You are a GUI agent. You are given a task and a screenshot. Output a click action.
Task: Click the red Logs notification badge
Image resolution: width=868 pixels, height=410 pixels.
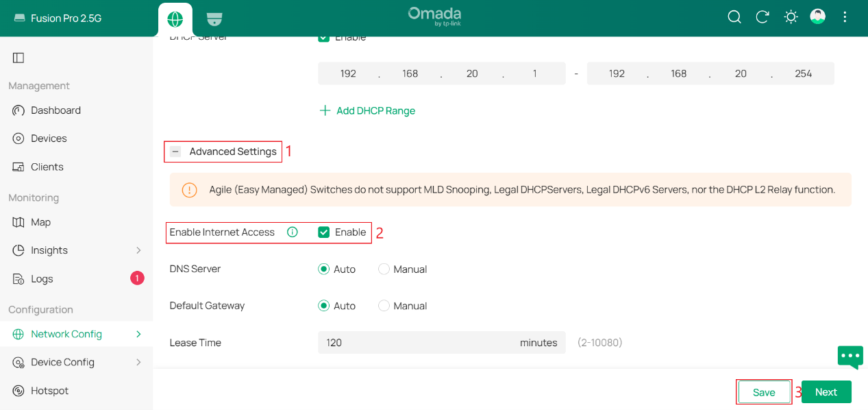(x=137, y=278)
